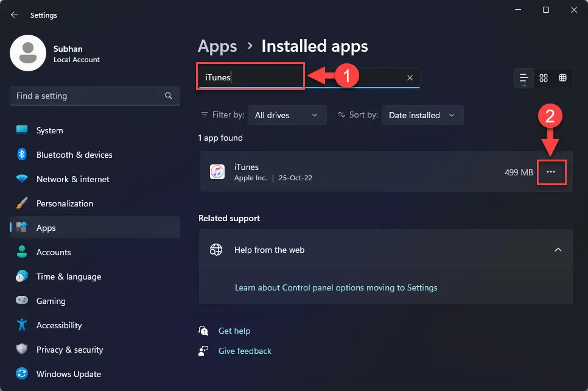This screenshot has height=391, width=588.
Task: Switch to grid view layout
Action: [x=544, y=78]
